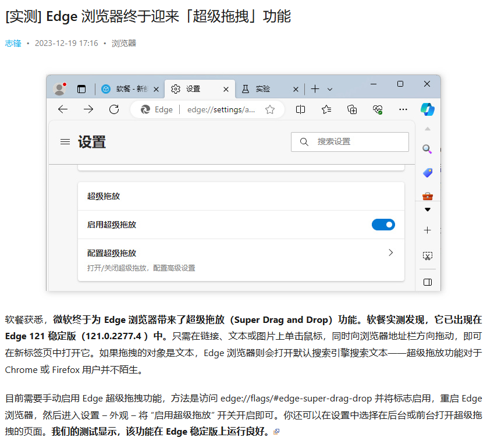Open split screen icon
Viewport: 487px width, 448px height.
tap(300, 109)
